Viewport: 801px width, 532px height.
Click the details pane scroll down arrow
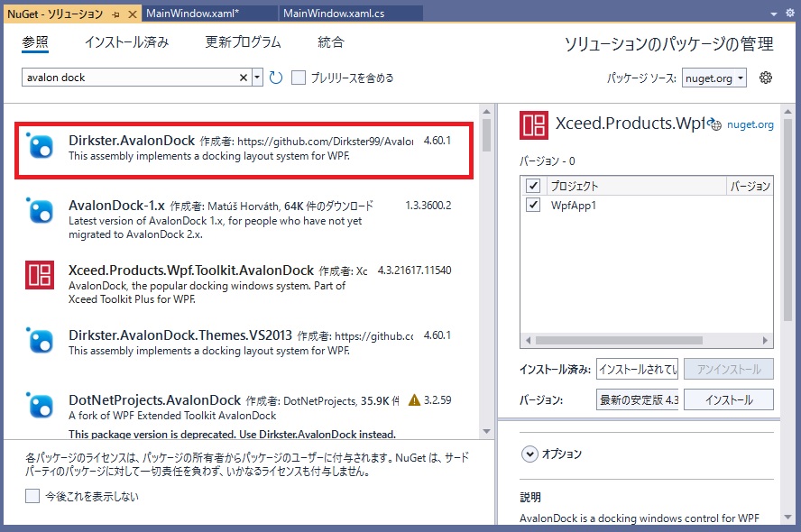[x=787, y=517]
